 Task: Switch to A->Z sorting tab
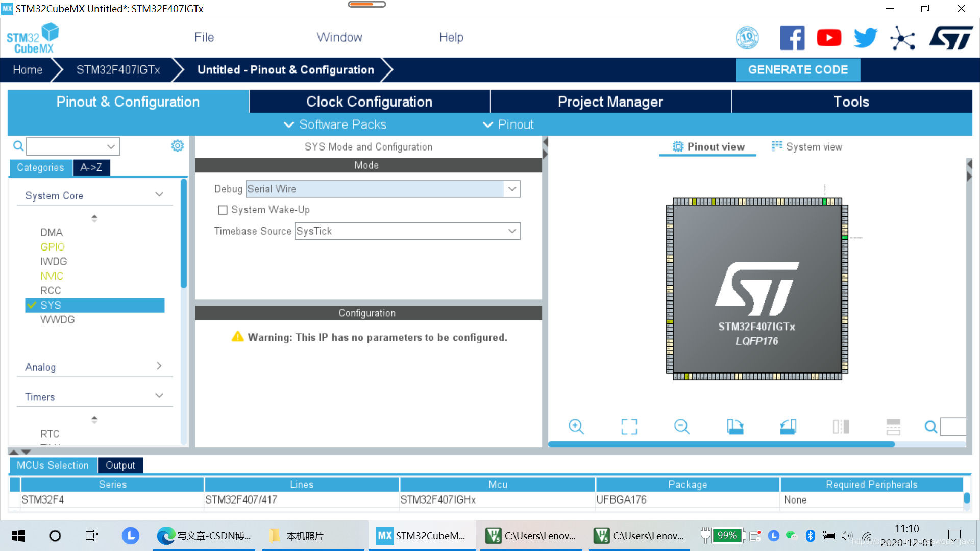point(91,167)
